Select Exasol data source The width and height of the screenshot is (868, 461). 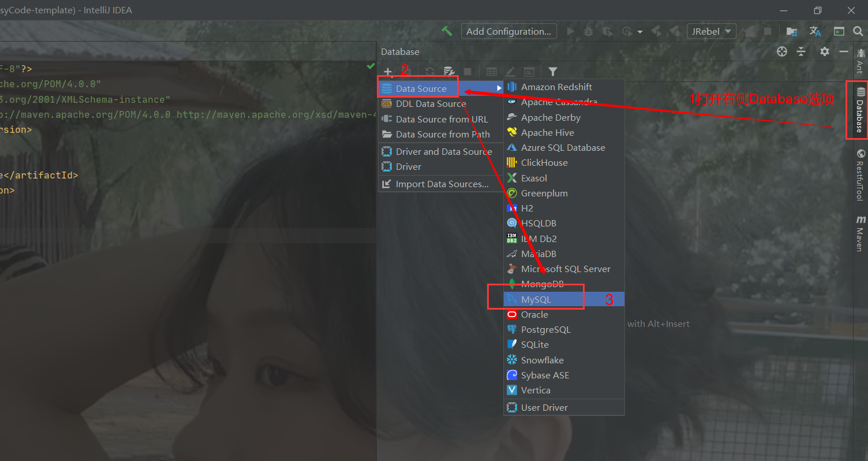pos(564,178)
